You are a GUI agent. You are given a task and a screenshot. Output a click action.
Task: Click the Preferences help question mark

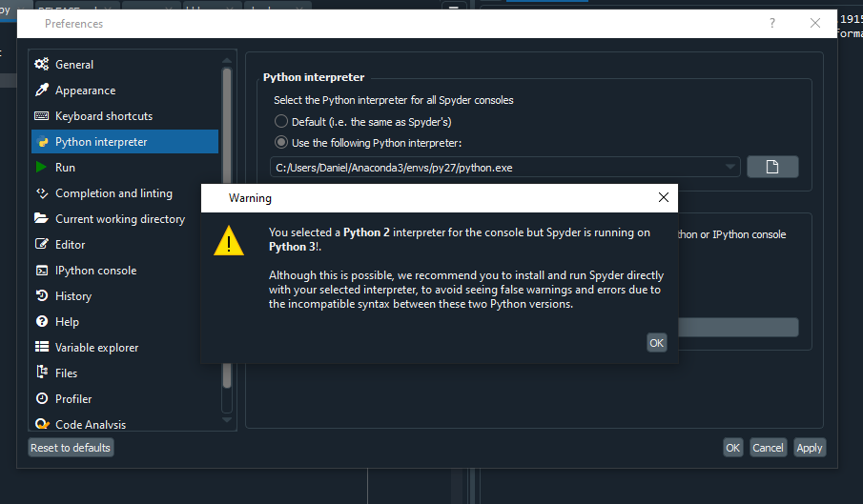click(x=772, y=23)
